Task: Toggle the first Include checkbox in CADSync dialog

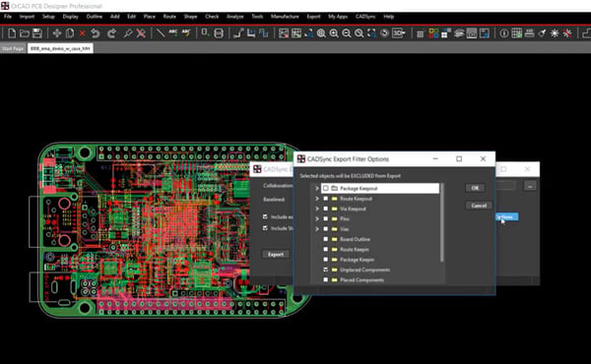Action: coord(265,216)
